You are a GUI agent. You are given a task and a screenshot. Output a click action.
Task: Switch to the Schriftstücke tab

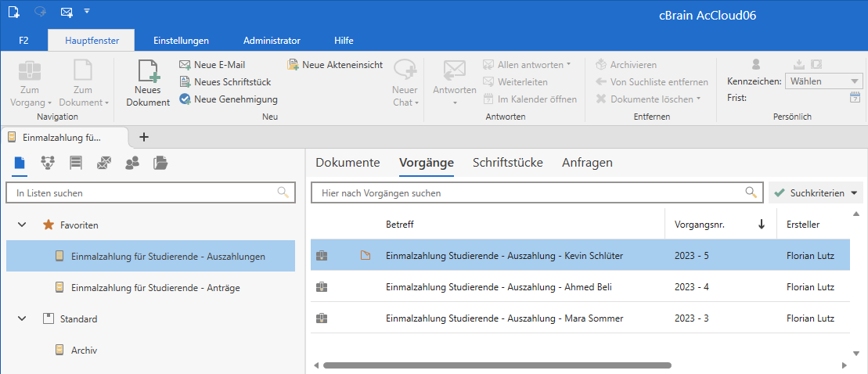[508, 163]
